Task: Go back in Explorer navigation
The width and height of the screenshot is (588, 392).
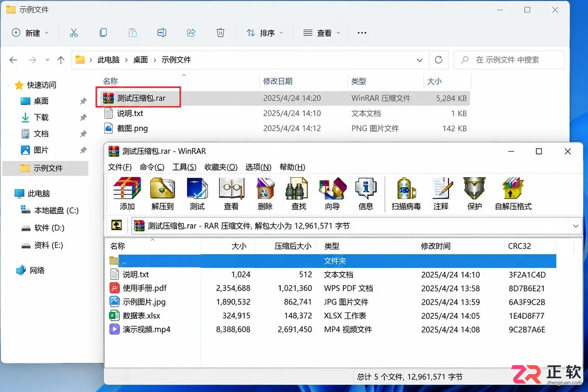Action: point(13,60)
